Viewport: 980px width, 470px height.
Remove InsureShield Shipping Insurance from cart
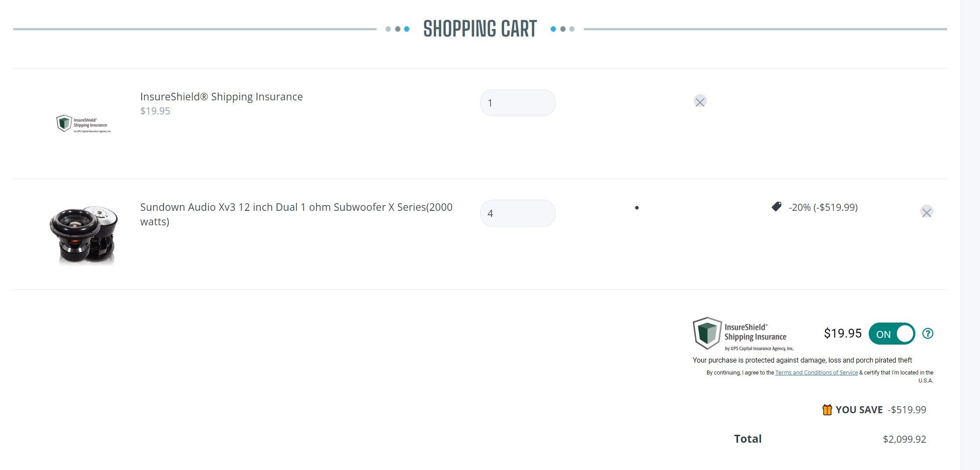(700, 102)
